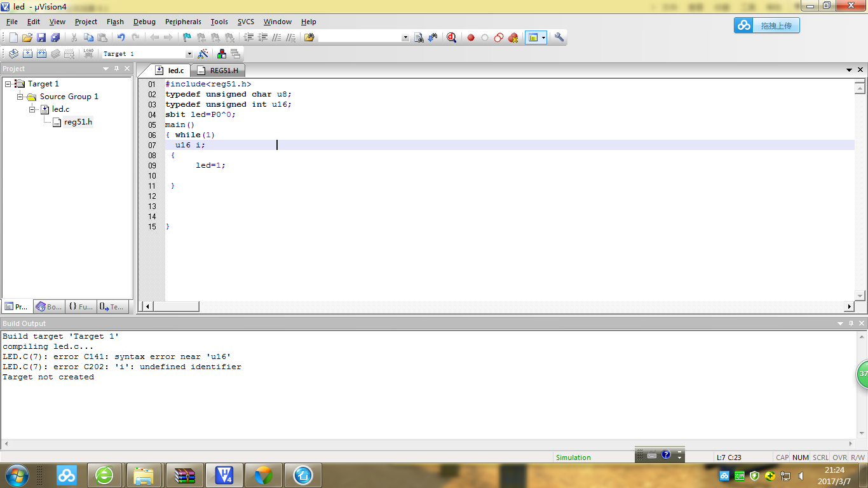Collapse the Source Group 1 folder node
868x488 pixels.
pos(20,97)
